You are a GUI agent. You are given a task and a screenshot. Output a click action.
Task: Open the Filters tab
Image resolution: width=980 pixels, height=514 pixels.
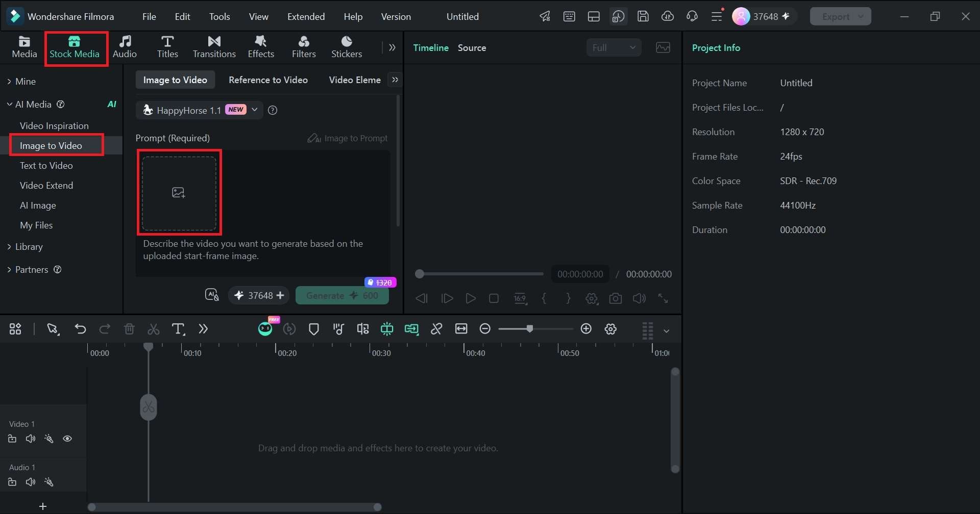click(x=304, y=47)
